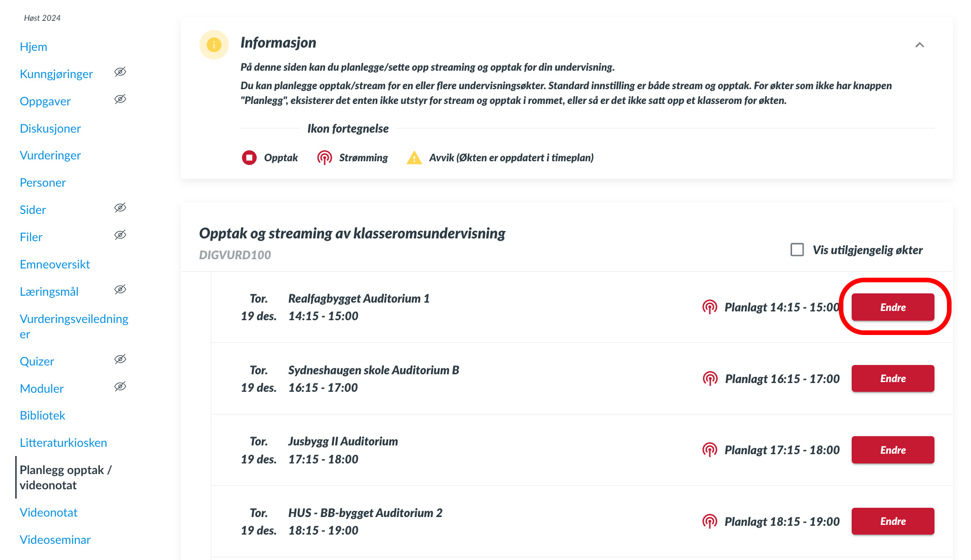Click streaming icon beside Planlagt 18:15 - 19:00
This screenshot has width=971, height=560.
[x=710, y=521]
